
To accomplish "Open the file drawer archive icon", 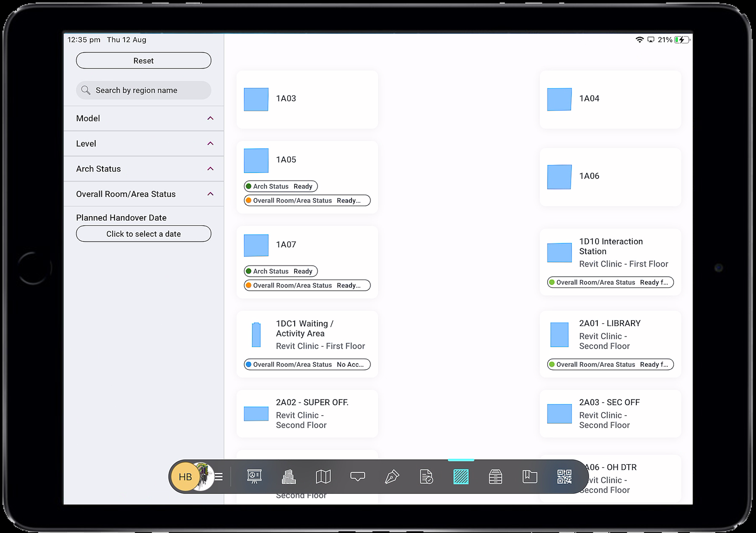I will [495, 476].
